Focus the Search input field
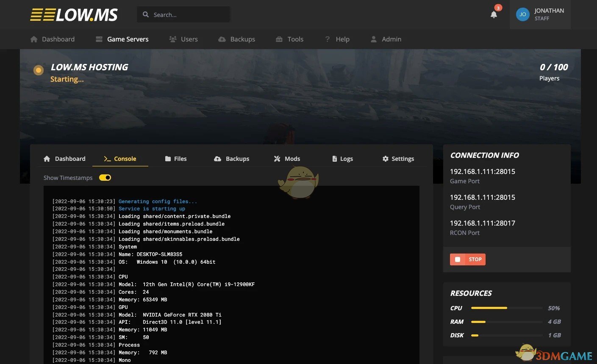This screenshot has height=364, width=597. click(x=183, y=14)
